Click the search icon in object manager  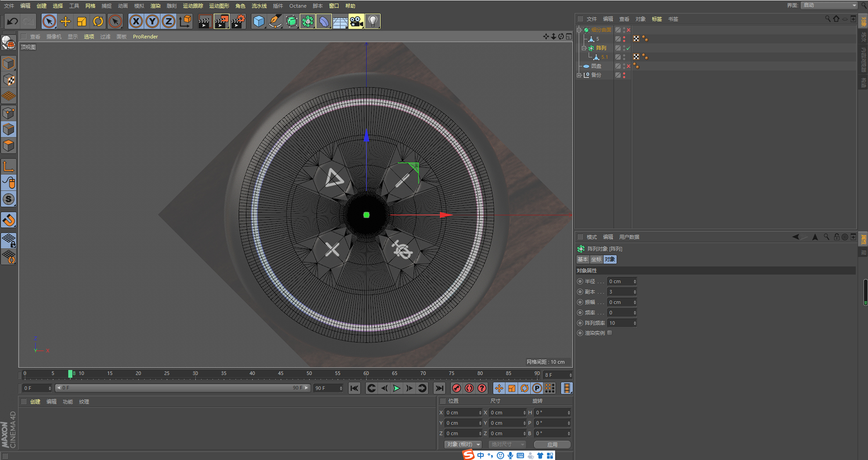(828, 19)
